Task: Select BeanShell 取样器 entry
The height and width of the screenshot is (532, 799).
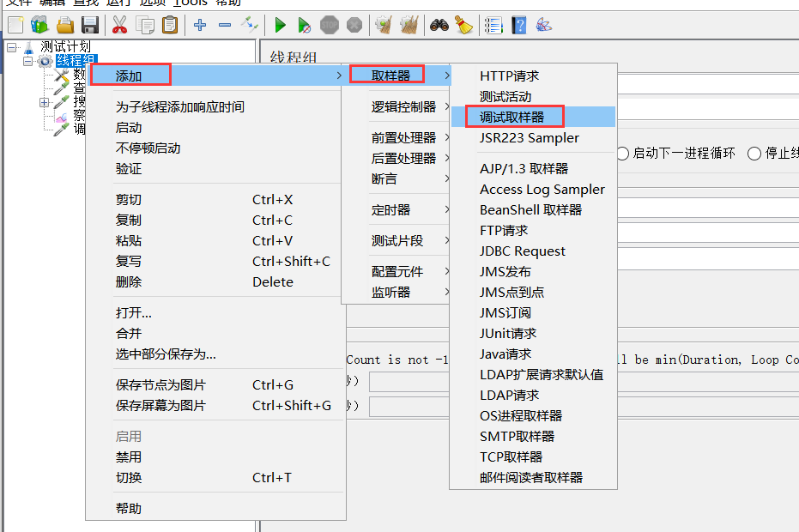Action: coord(533,210)
